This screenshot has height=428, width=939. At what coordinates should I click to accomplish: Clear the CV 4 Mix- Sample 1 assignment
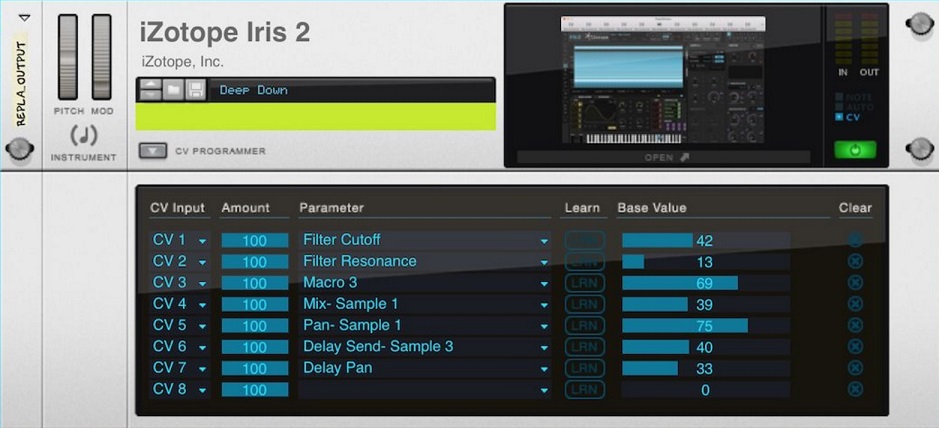[855, 304]
